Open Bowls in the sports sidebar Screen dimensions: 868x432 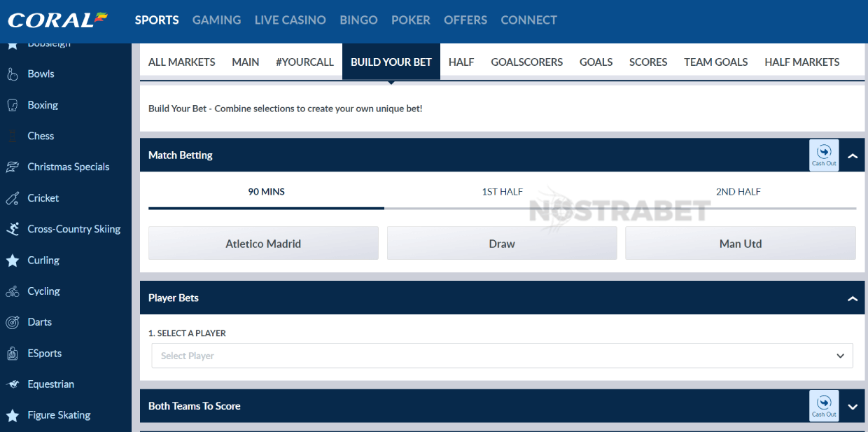41,74
